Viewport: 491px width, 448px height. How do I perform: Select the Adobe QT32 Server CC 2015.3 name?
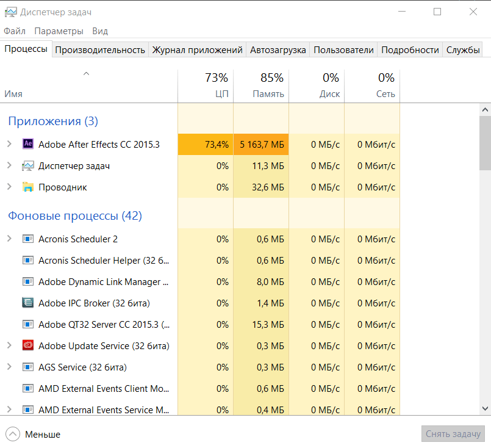104,324
